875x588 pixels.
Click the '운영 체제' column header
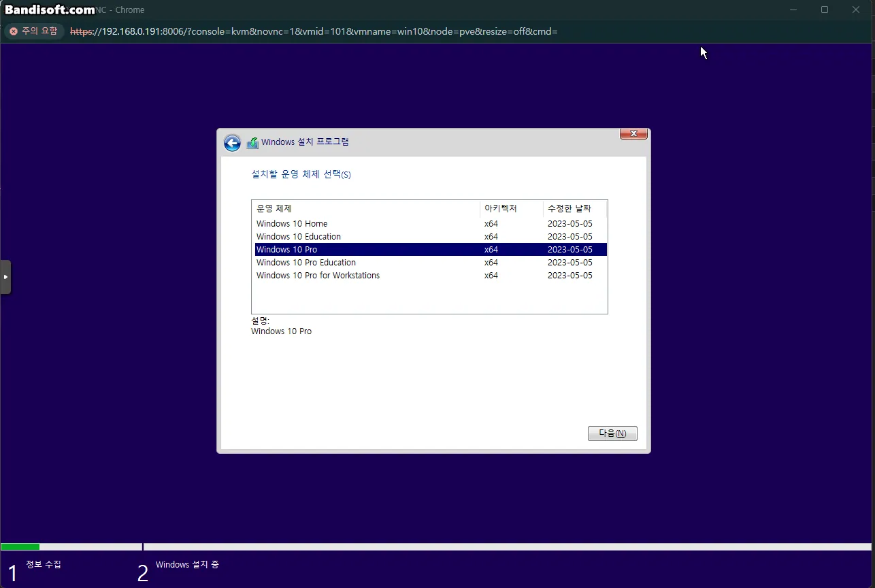click(366, 208)
